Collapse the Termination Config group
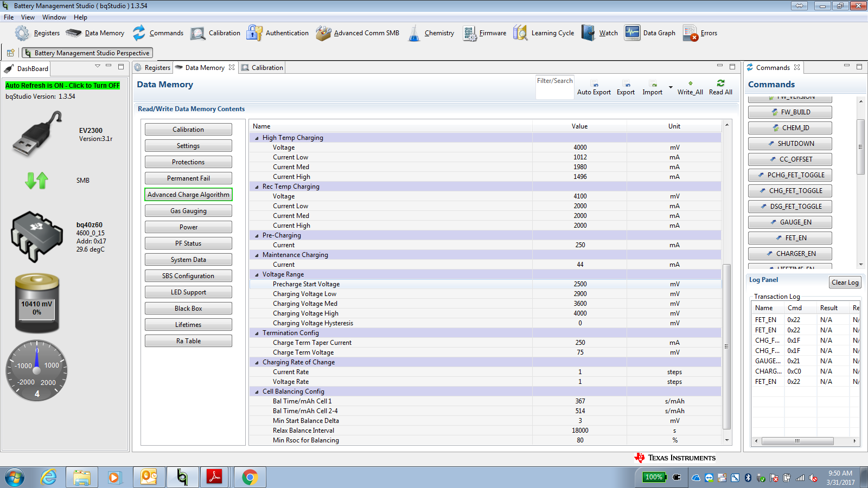 [x=257, y=333]
